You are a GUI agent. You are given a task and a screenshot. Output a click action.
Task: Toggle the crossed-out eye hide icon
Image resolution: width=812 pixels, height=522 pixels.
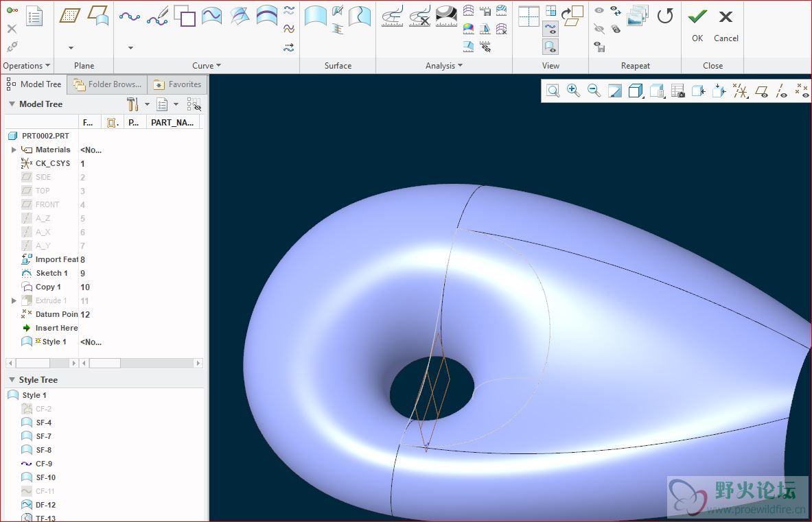point(599,28)
